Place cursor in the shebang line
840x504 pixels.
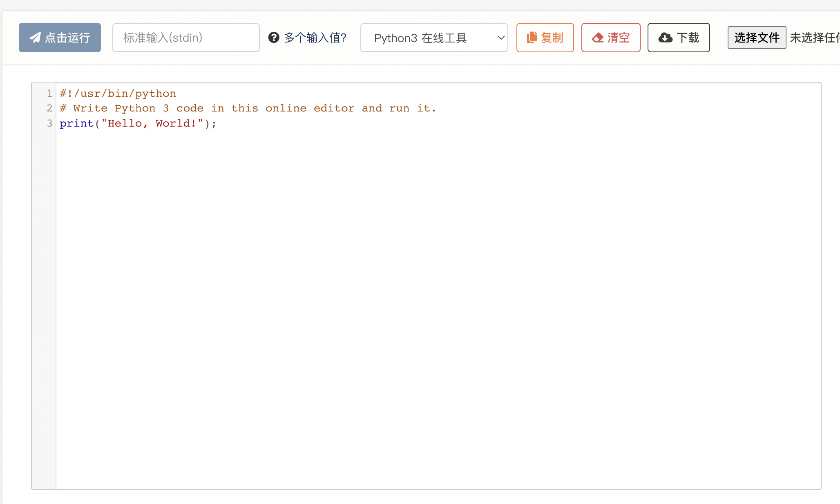[118, 94]
